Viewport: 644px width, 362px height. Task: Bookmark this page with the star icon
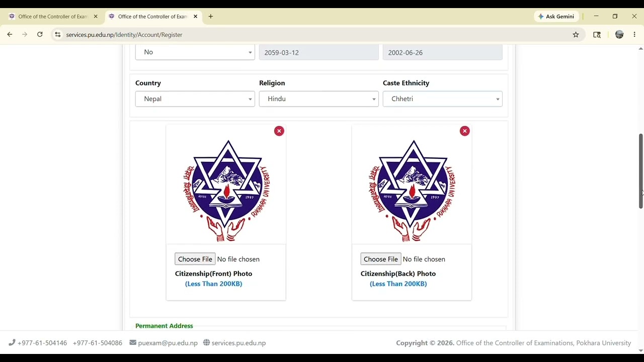[576, 35]
